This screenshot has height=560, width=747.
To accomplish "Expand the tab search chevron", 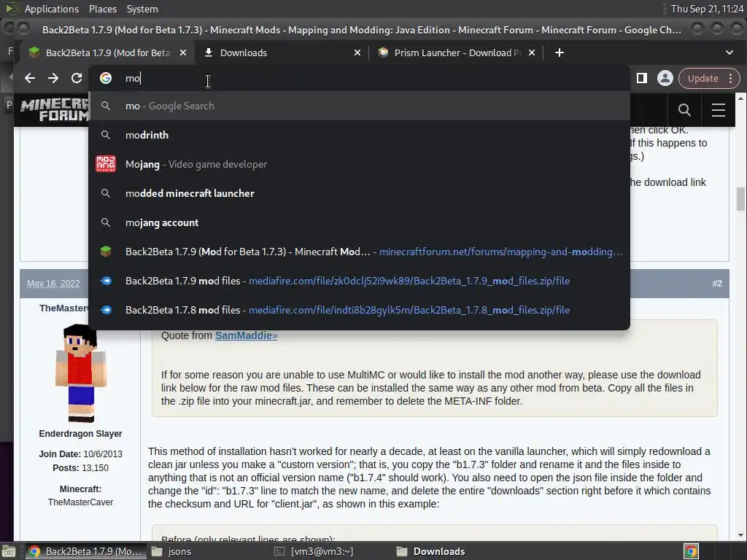I will (729, 52).
